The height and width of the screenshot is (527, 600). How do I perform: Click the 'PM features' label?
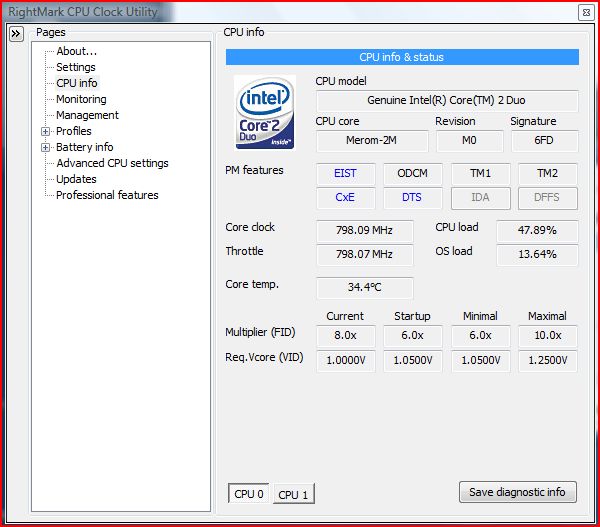[x=254, y=170]
